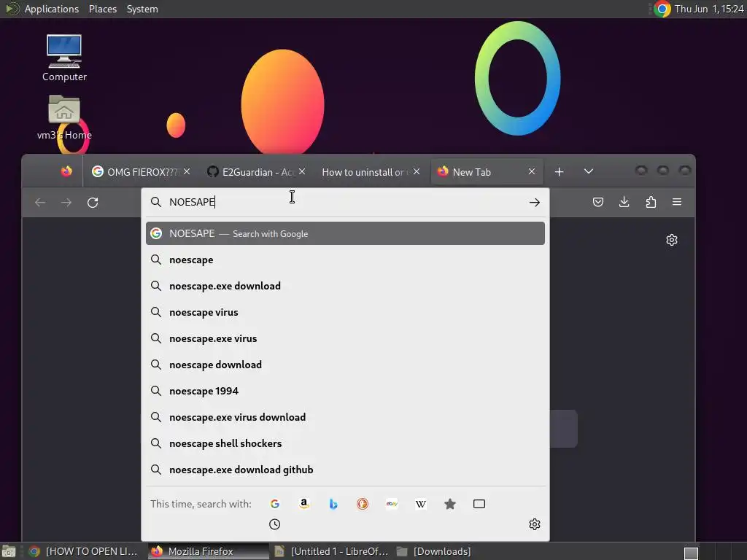
Task: Open the Computer desktop icon
Action: tap(64, 58)
